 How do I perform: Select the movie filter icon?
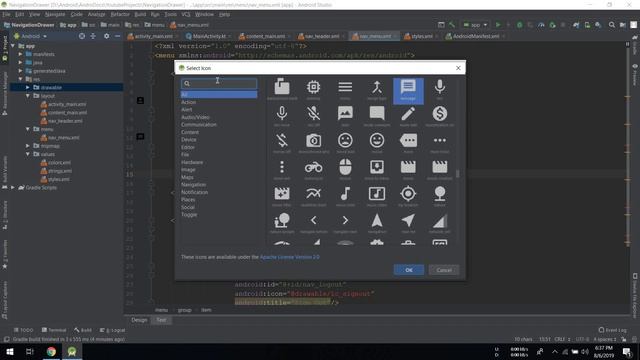[x=282, y=194]
